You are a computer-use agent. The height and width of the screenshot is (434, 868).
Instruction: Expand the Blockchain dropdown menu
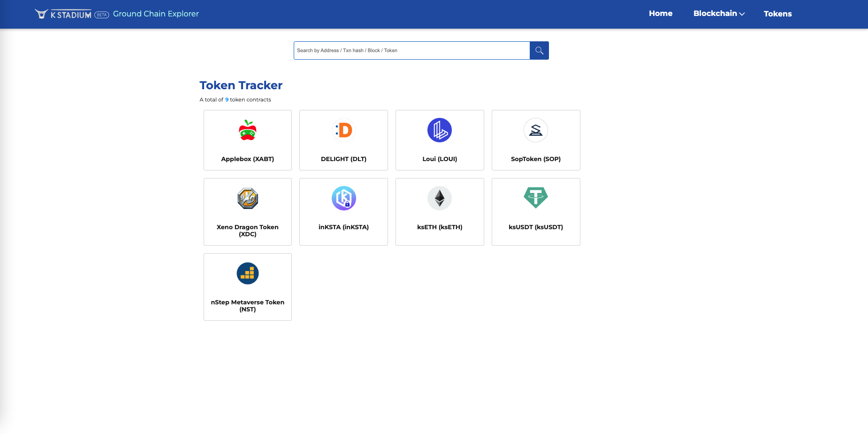[715, 14]
